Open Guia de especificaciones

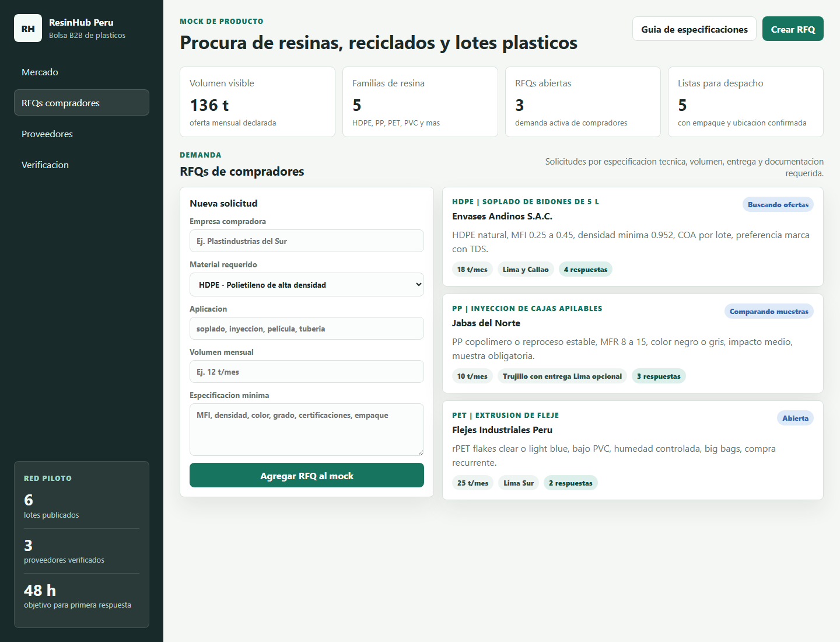pyautogui.click(x=694, y=29)
